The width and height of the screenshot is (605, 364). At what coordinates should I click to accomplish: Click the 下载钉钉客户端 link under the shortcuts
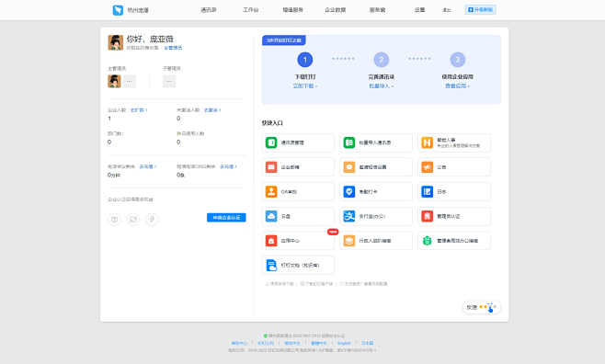316,284
